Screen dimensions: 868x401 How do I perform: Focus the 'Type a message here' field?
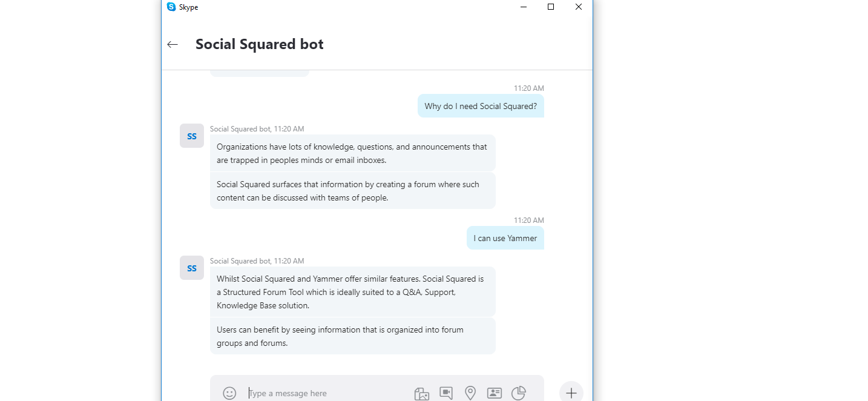327,393
